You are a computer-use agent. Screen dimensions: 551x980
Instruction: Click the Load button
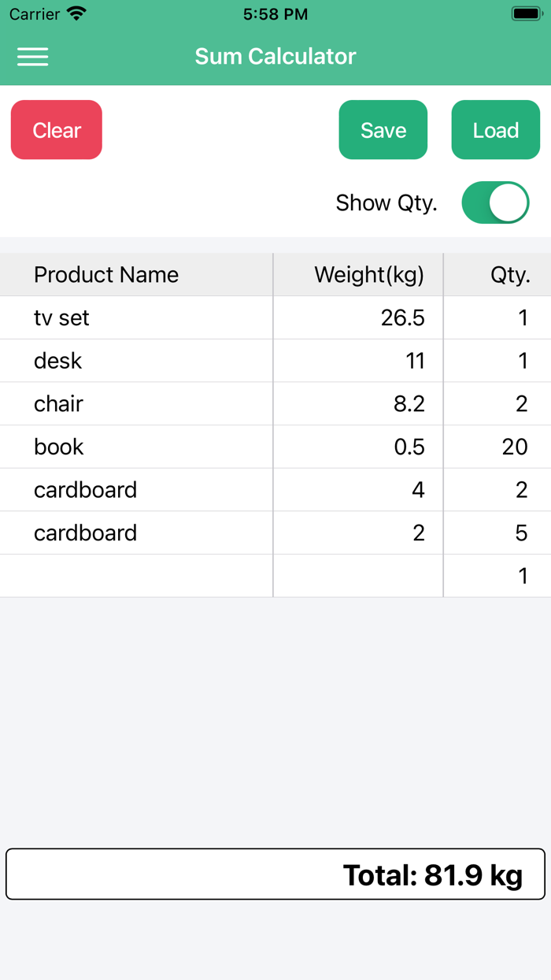(495, 129)
